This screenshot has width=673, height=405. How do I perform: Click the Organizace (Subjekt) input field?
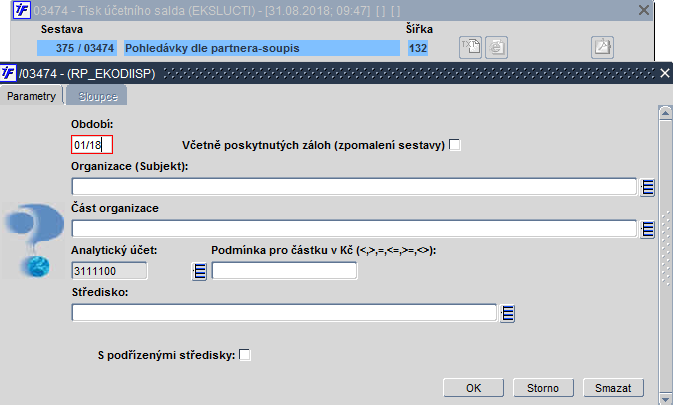tap(354, 187)
